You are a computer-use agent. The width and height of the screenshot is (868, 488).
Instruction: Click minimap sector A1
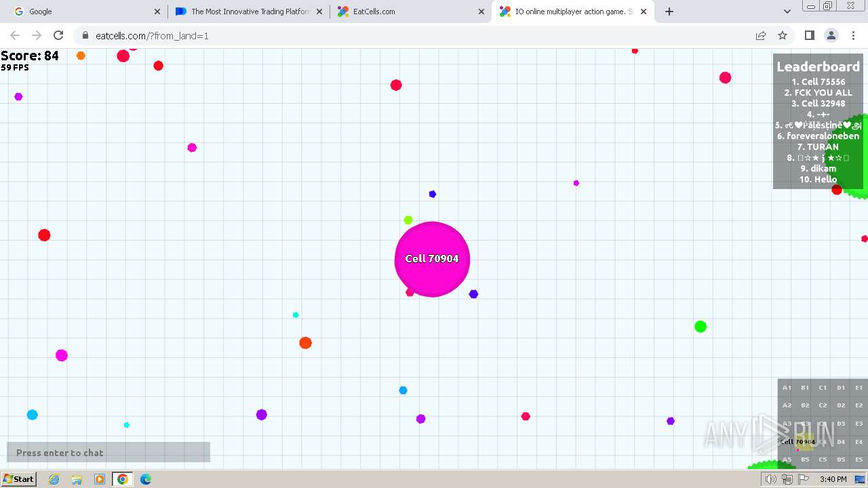(787, 388)
